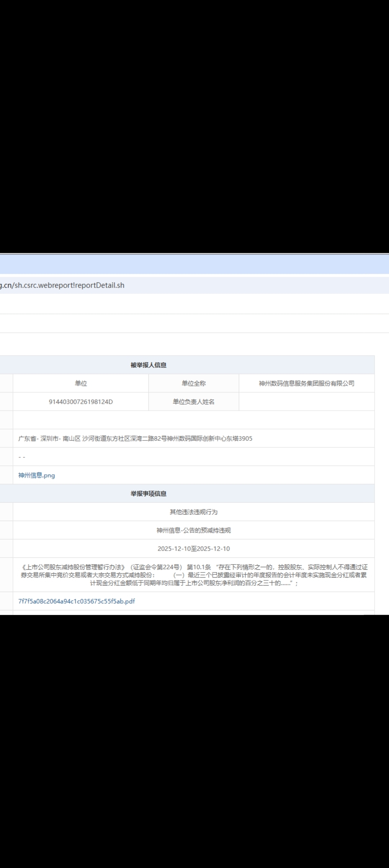
Task: Click the address bar URL reportDetail.sh
Action: [62, 285]
